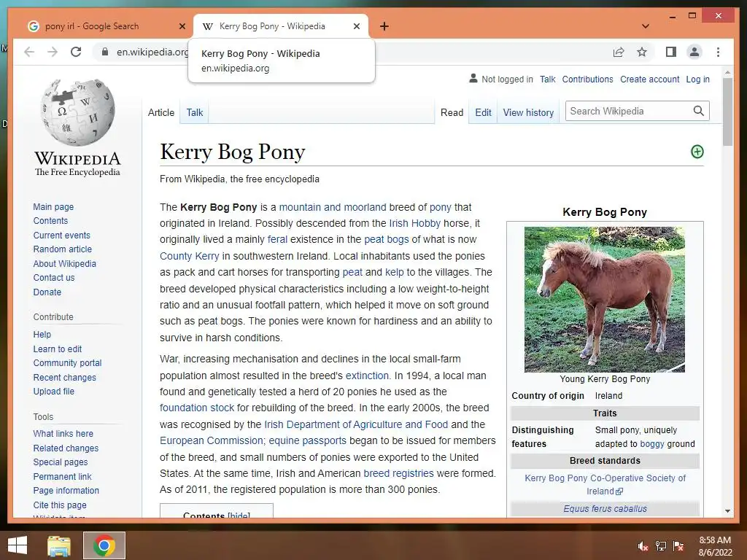Select the Read tab
747x560 pixels.
(452, 112)
